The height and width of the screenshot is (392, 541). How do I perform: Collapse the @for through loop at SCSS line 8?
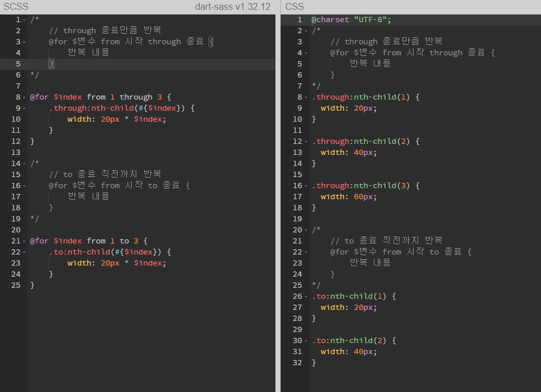pos(24,98)
